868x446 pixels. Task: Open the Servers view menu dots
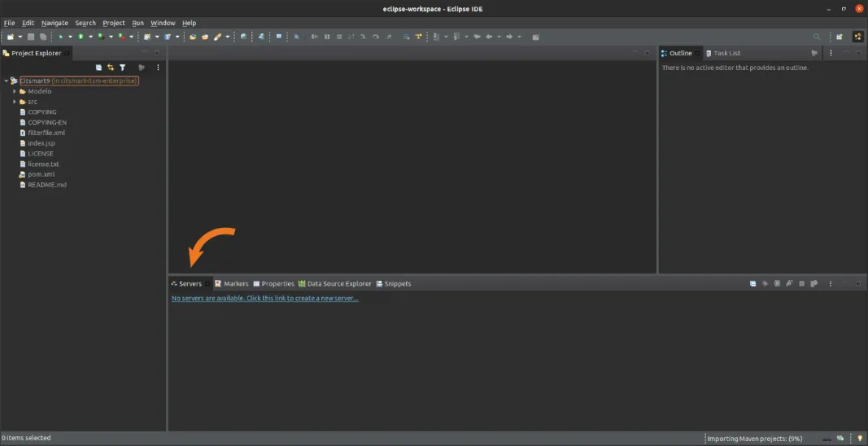coord(831,284)
